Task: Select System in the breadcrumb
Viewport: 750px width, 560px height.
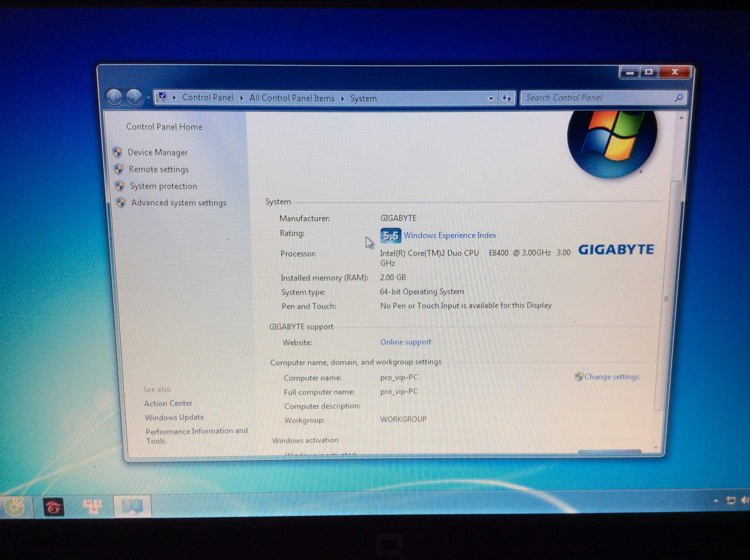Action: pos(363,99)
